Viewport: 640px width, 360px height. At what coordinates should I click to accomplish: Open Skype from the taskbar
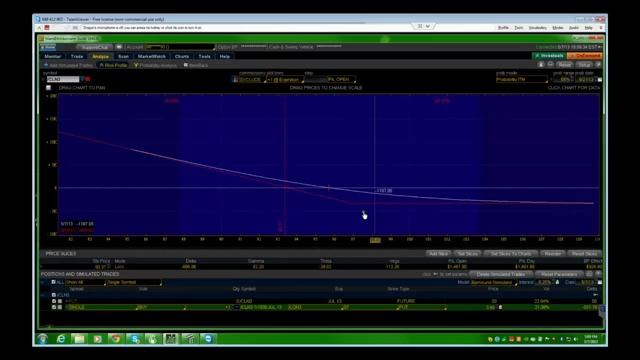point(134,339)
